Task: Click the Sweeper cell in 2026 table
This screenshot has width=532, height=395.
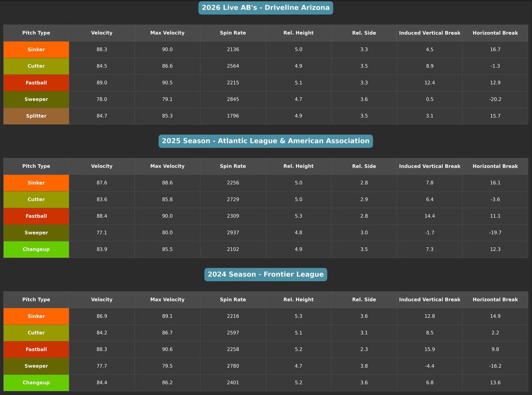Action: pos(36,99)
